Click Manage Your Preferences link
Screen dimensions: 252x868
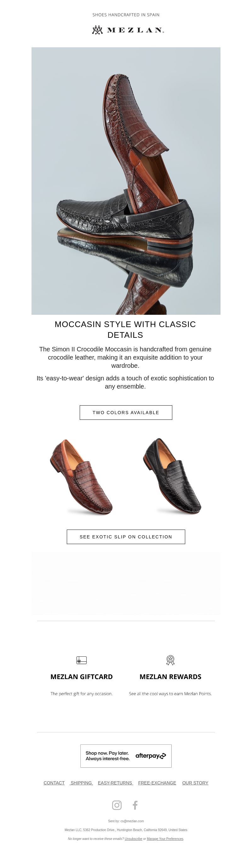(x=165, y=839)
